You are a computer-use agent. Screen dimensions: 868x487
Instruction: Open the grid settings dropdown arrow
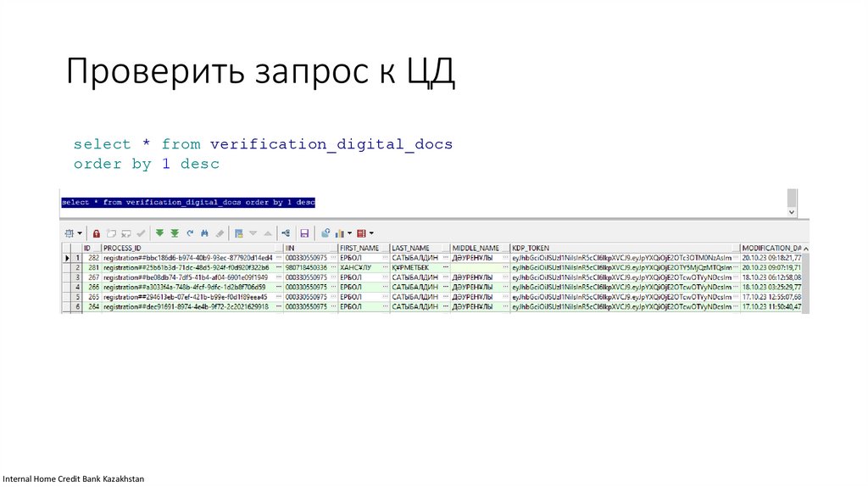(80, 232)
